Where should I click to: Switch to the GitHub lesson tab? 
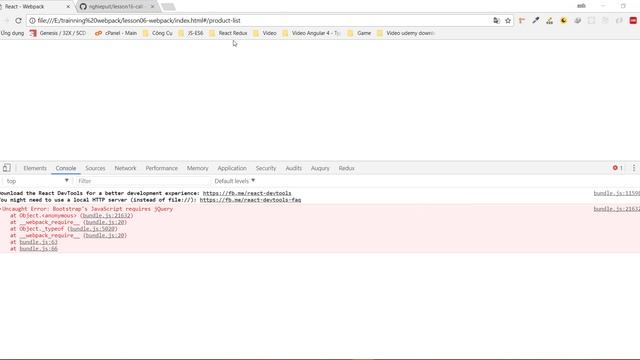click(x=116, y=7)
